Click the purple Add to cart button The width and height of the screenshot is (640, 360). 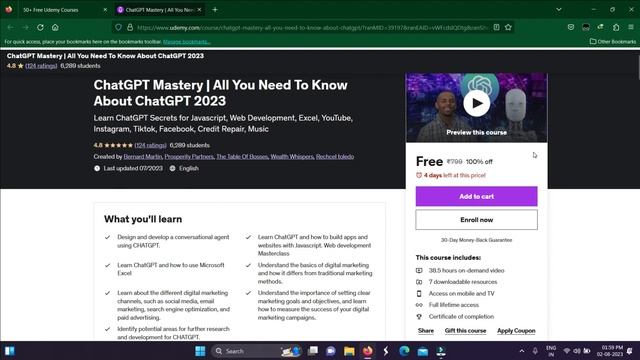476,196
